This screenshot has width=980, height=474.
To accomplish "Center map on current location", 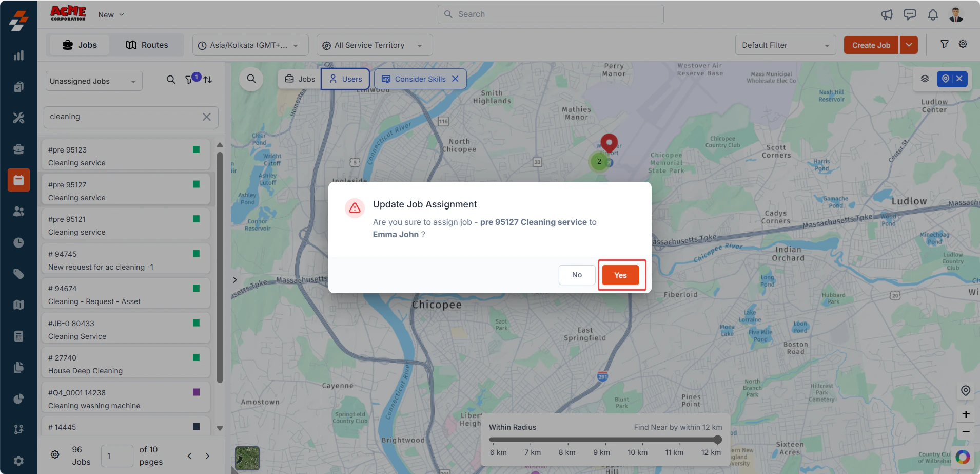I will 966,390.
